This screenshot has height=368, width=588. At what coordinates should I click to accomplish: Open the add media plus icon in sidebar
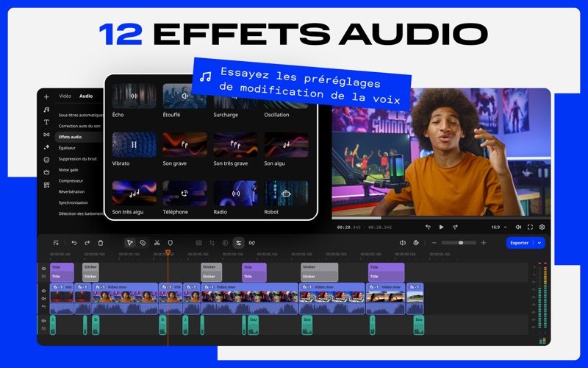tap(46, 97)
